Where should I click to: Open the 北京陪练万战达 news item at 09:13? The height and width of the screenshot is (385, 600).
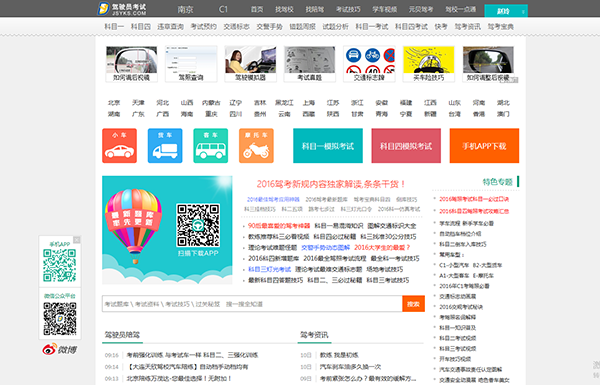(x=179, y=378)
